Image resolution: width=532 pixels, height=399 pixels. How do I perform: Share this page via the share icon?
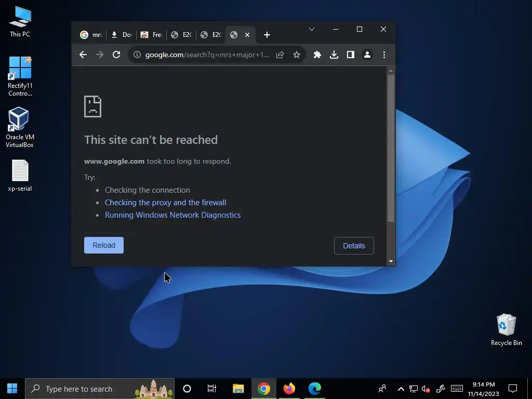click(x=280, y=55)
